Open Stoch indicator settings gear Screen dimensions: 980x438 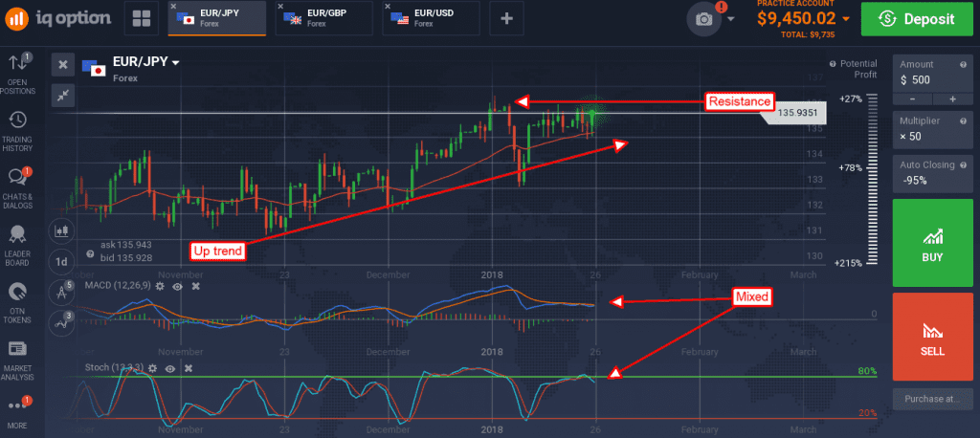(152, 368)
